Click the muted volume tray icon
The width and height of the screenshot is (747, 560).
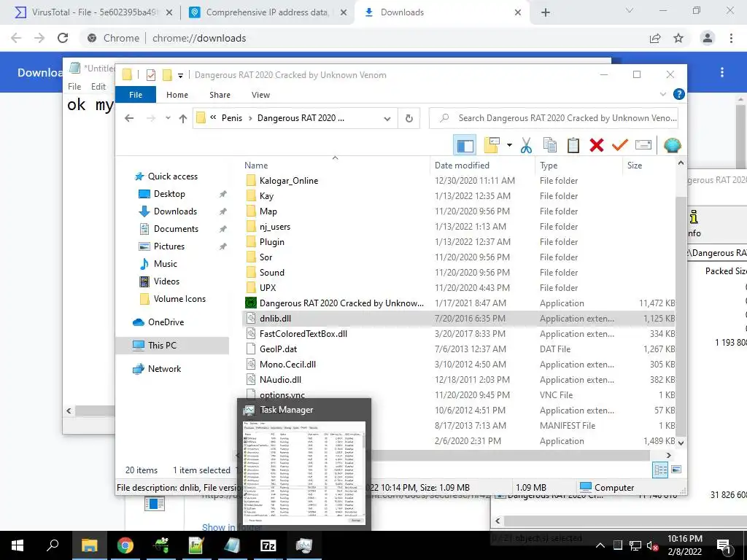point(652,545)
